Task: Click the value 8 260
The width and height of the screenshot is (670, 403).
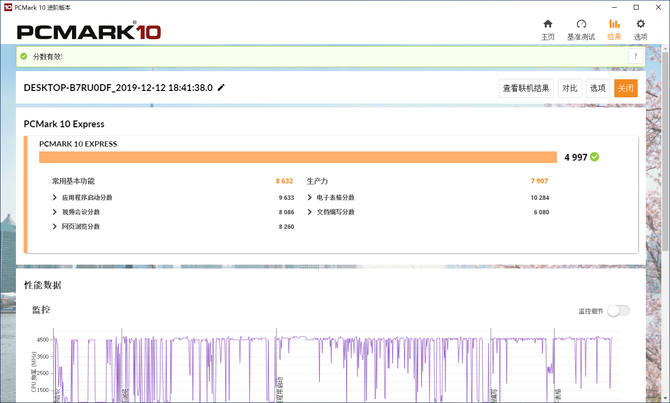Action: (286, 227)
